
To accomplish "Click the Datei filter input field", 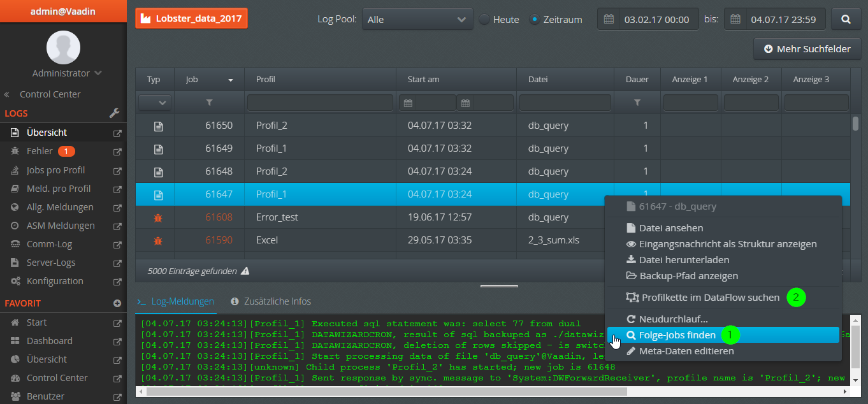I will [x=565, y=103].
